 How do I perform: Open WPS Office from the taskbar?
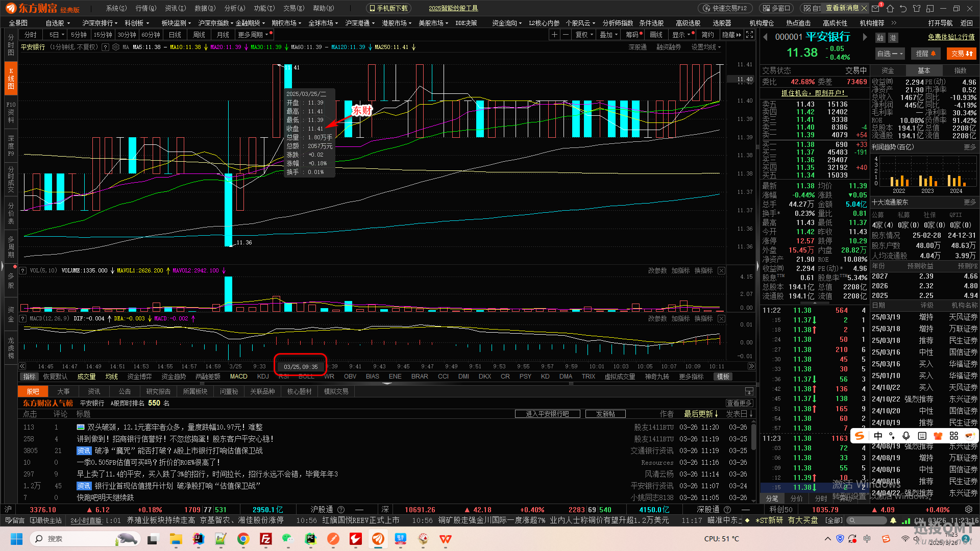(x=446, y=539)
